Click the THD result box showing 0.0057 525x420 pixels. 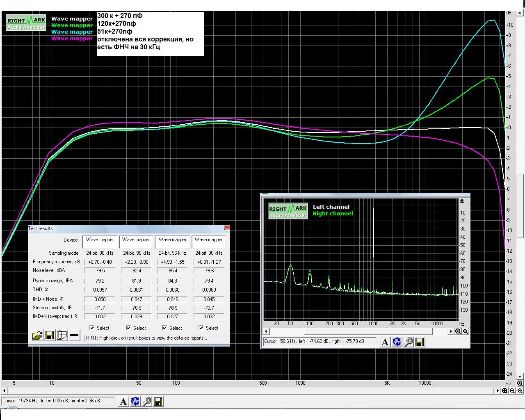pos(100,290)
